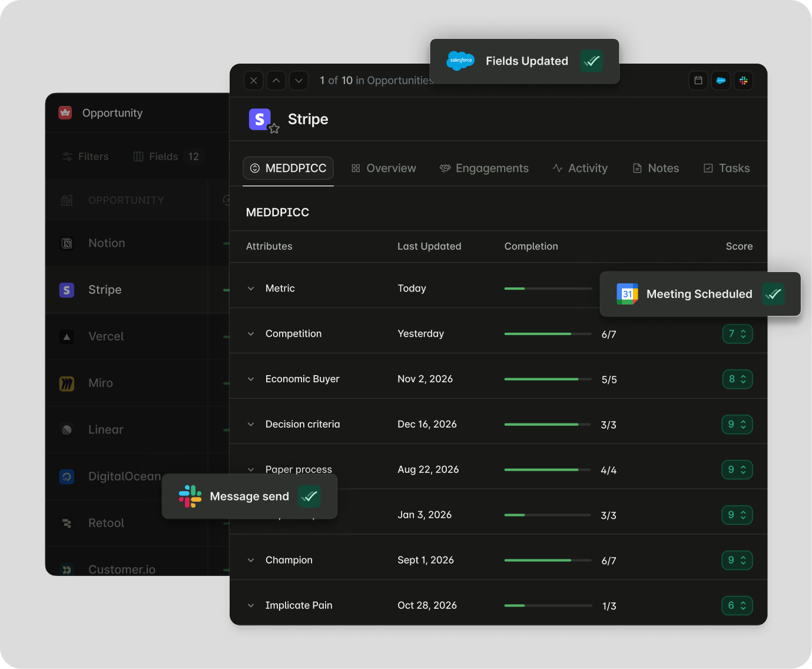Click the Notion logo in the sidebar
812x669 pixels.
(x=67, y=243)
